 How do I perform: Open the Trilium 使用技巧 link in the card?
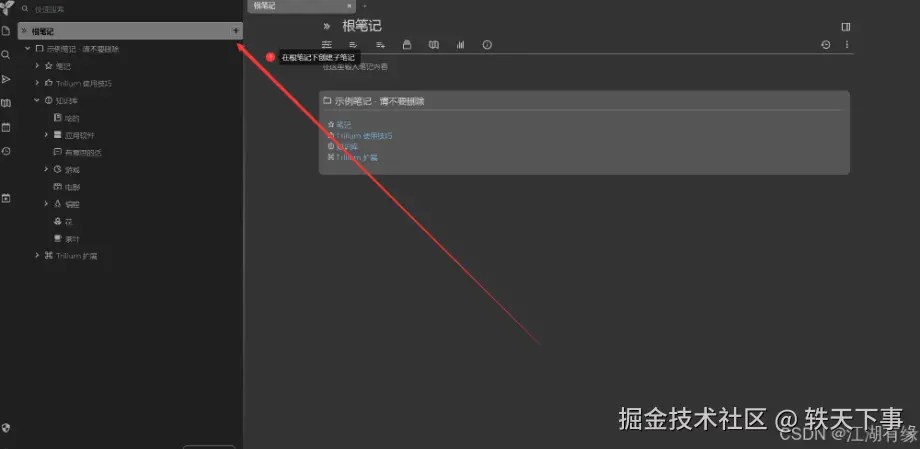(364, 136)
